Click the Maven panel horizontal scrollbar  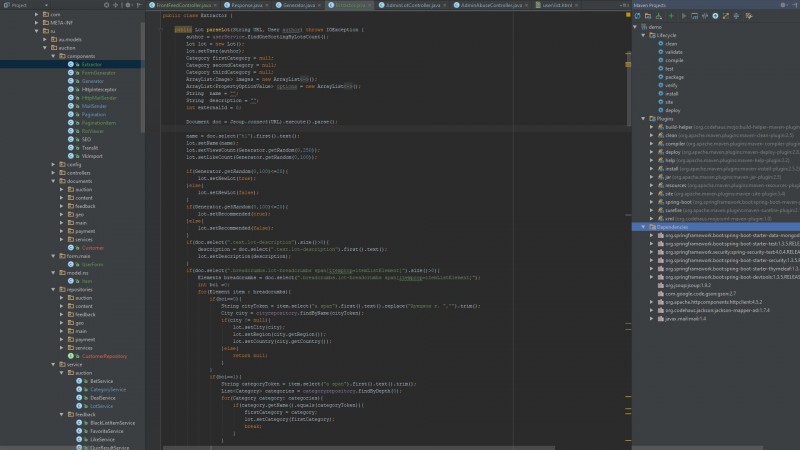pos(698,448)
